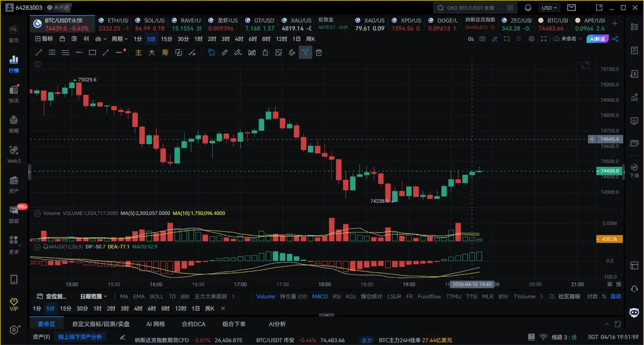Open chart settings hexagon icon
This screenshot has height=345, width=644.
(x=531, y=39)
